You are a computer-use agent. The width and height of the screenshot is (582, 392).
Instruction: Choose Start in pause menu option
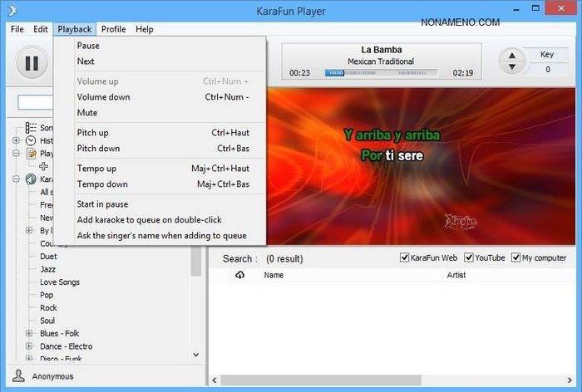click(102, 203)
